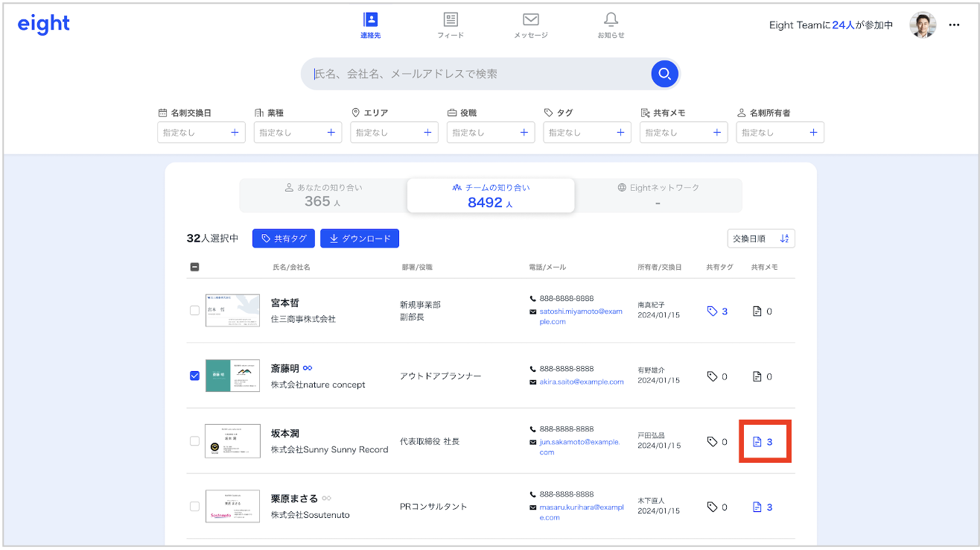
Task: Open the メッセージ envelope icon
Action: pos(530,20)
